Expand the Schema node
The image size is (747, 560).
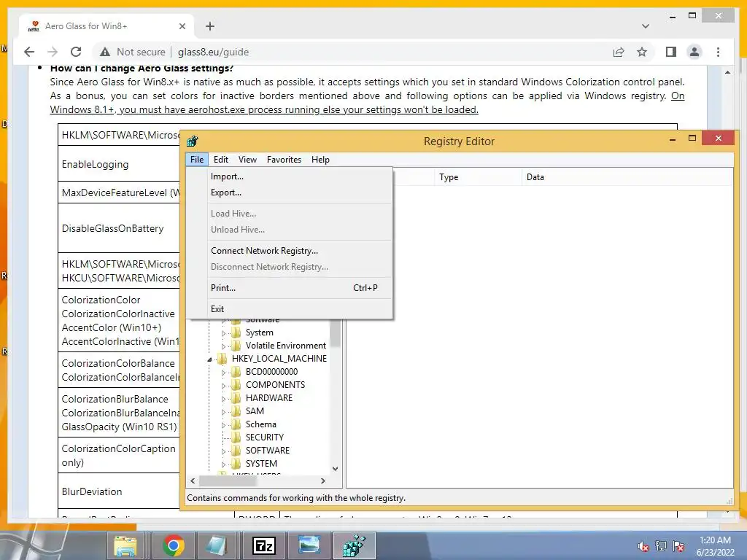223,425
